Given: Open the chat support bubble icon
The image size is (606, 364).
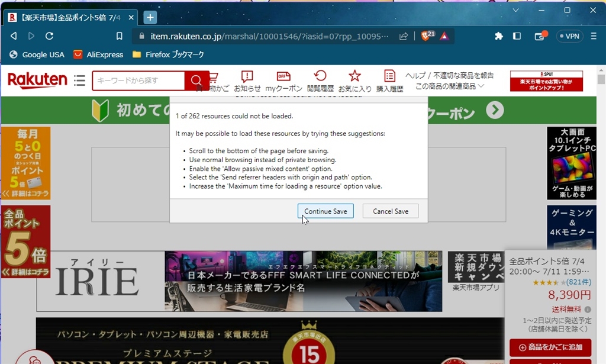Looking at the screenshot, I should (x=35, y=359).
